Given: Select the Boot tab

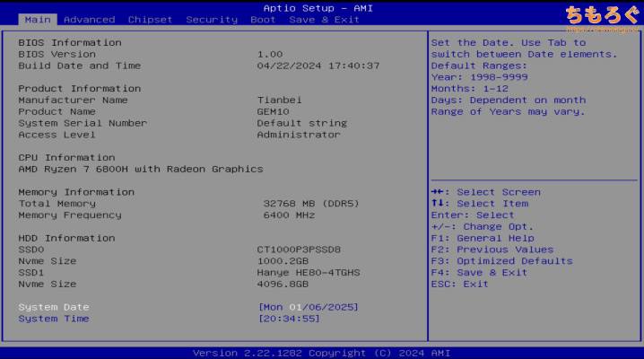Looking at the screenshot, I should pyautogui.click(x=263, y=20).
